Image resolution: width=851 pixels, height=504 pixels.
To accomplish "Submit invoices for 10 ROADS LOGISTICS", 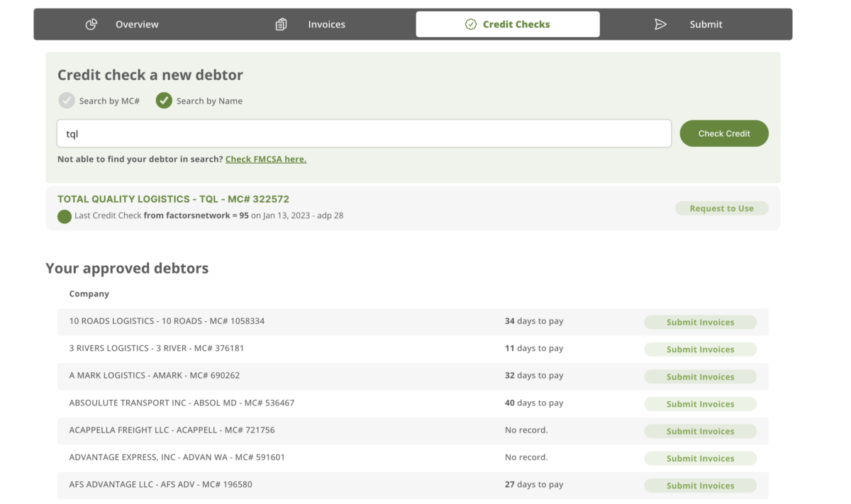I will point(700,322).
